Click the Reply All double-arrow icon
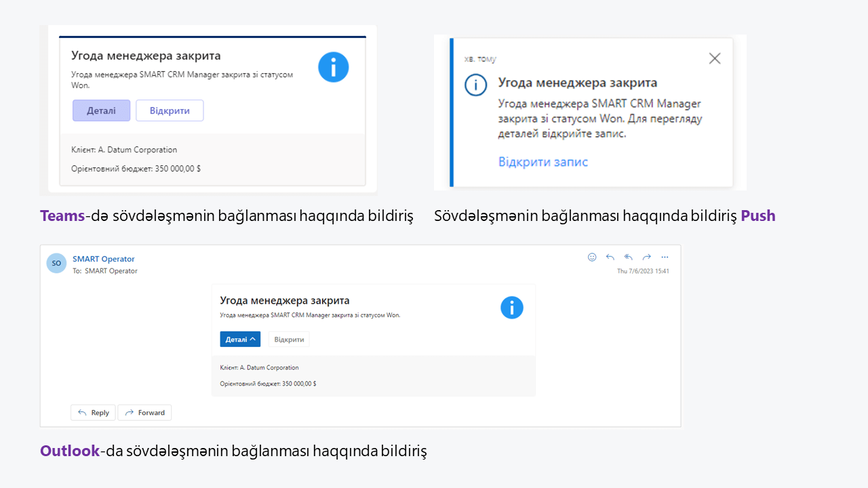Screen dimensions: 868x488 click(x=628, y=257)
